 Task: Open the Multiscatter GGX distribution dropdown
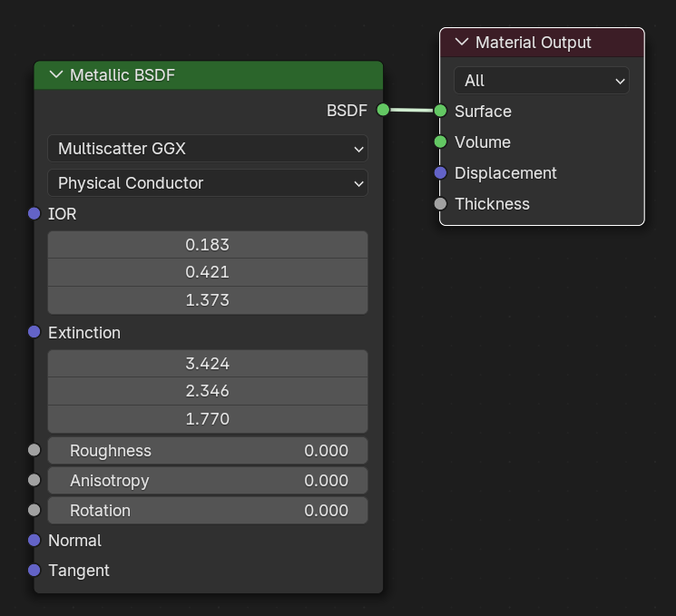tap(208, 149)
